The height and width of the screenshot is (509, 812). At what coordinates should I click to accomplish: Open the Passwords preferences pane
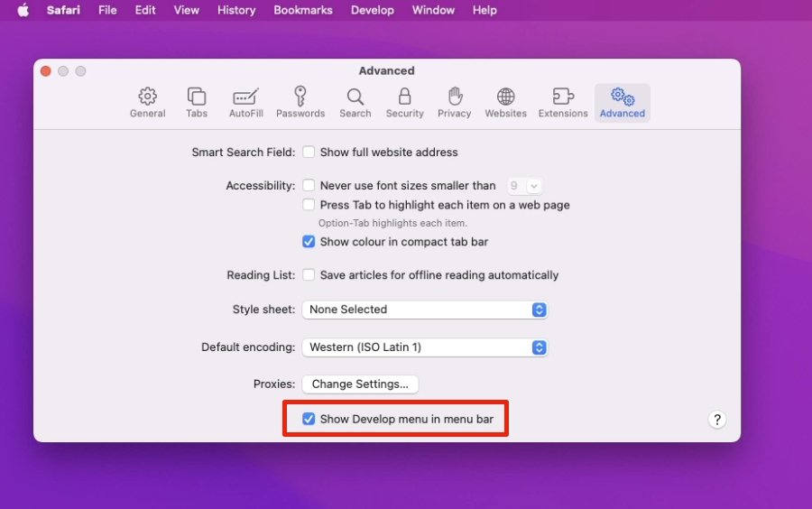[300, 103]
